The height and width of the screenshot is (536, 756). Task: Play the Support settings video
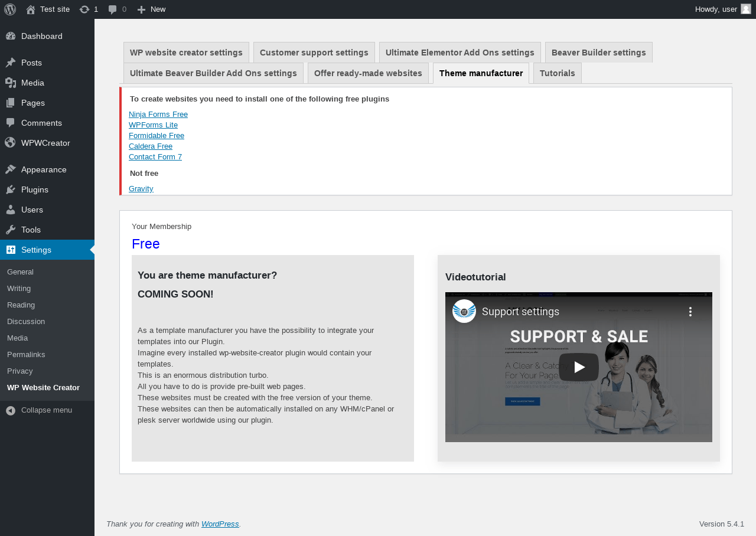click(x=579, y=367)
